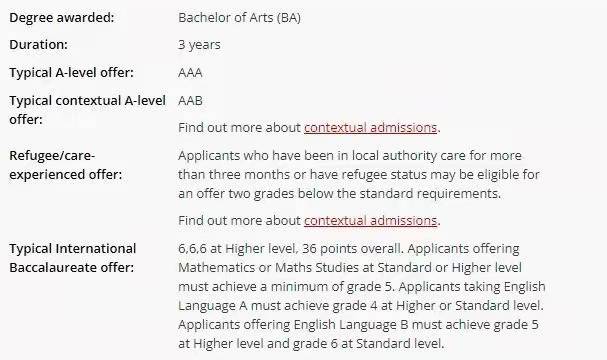The height and width of the screenshot is (360, 607).
Task: Select the 'Bachelor of Arts (BA)' text
Action: pyautogui.click(x=239, y=17)
